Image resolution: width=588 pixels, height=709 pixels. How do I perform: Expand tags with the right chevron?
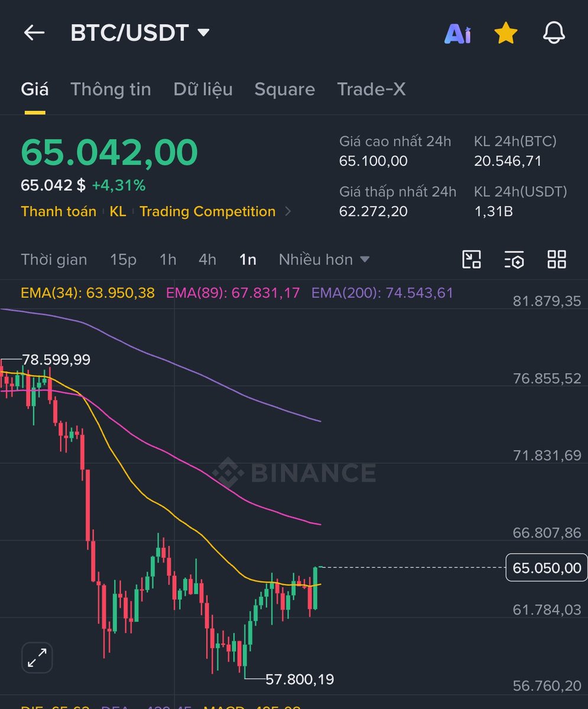[x=288, y=212]
